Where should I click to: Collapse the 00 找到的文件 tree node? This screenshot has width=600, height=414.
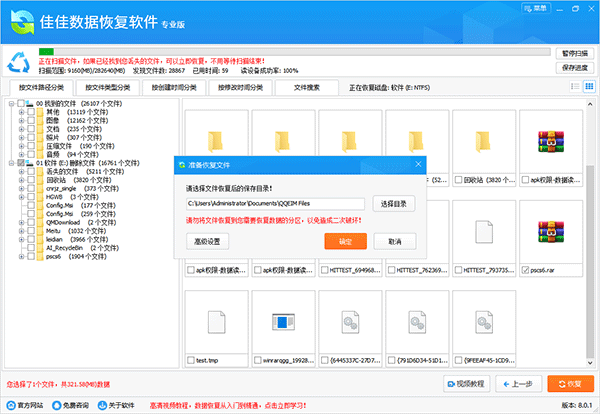[11, 103]
